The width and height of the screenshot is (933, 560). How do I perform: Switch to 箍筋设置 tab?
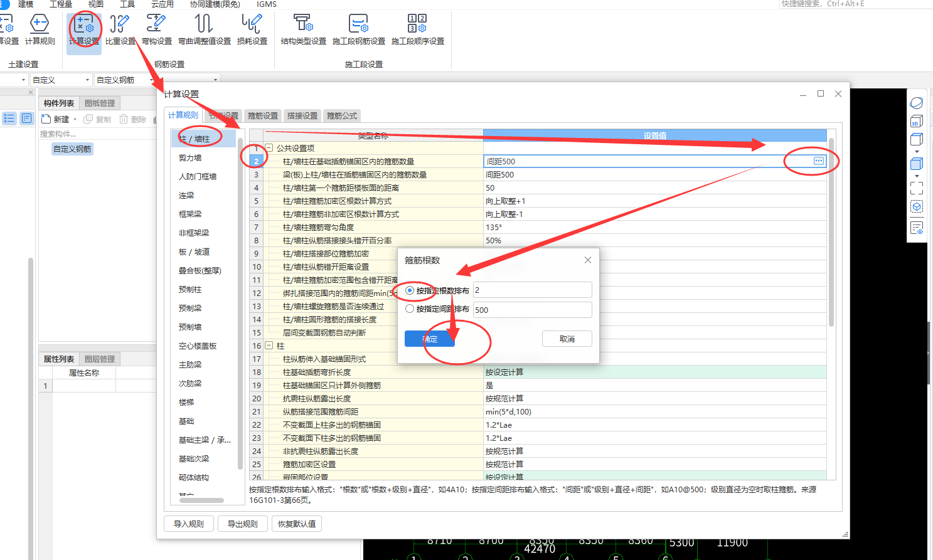point(263,116)
